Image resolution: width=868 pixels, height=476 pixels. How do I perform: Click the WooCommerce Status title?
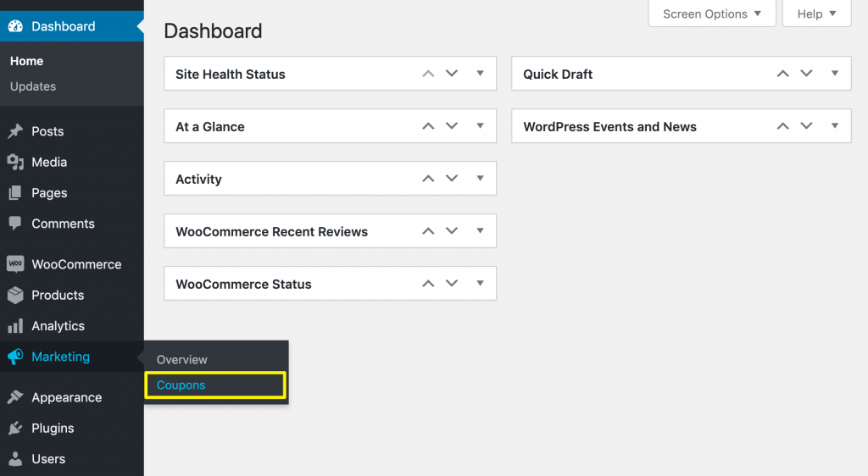coord(243,285)
